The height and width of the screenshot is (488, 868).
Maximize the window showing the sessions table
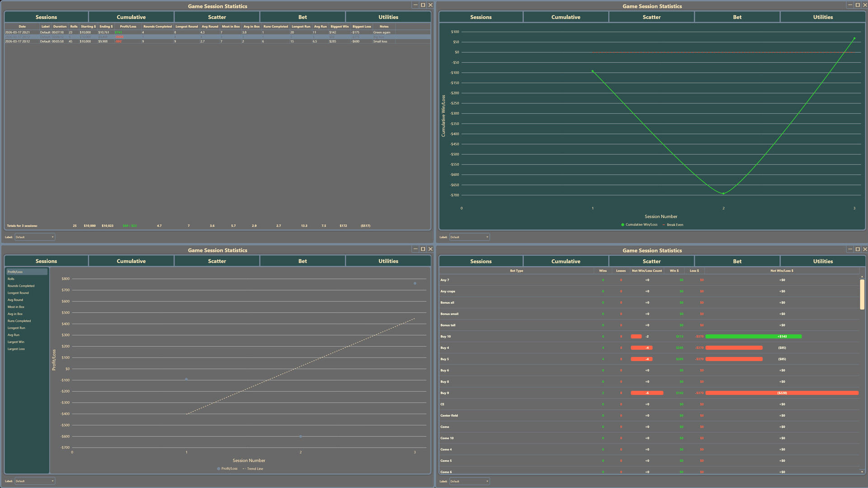pyautogui.click(x=423, y=5)
